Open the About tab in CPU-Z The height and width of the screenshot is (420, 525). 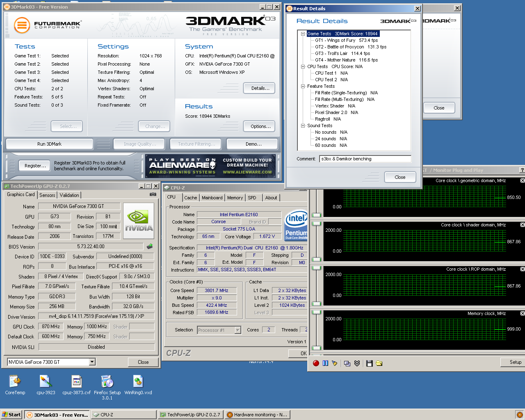click(271, 198)
